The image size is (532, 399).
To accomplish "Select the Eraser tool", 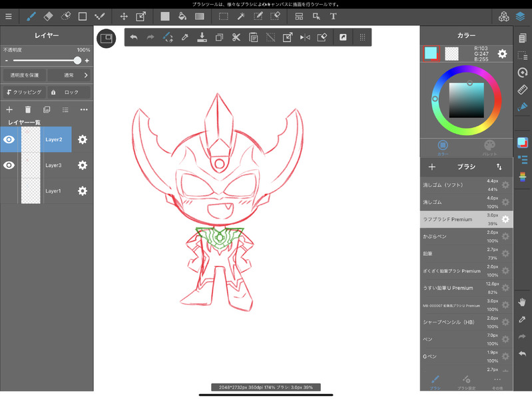I will [x=49, y=16].
